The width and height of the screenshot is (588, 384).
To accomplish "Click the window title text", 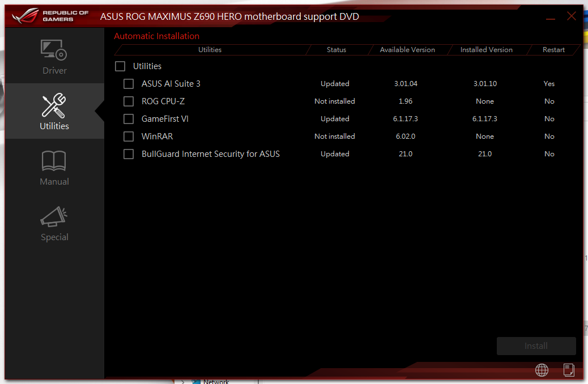I will [x=229, y=16].
